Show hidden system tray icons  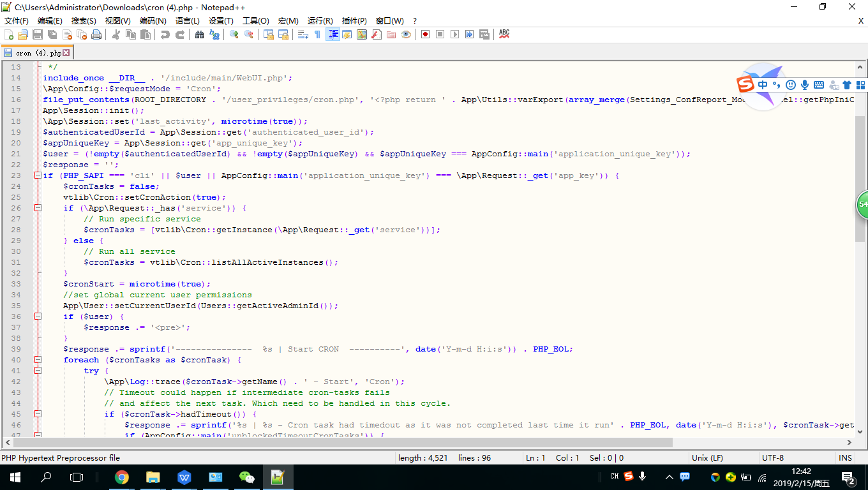click(669, 477)
